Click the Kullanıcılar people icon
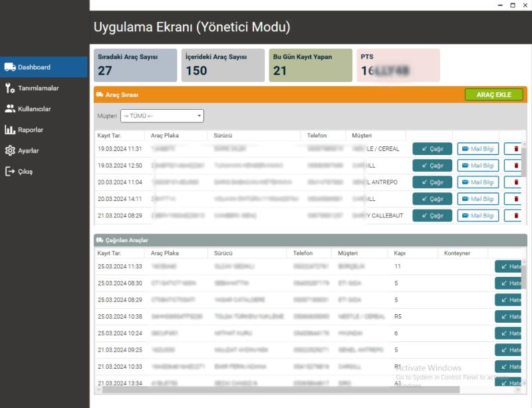 tap(10, 108)
